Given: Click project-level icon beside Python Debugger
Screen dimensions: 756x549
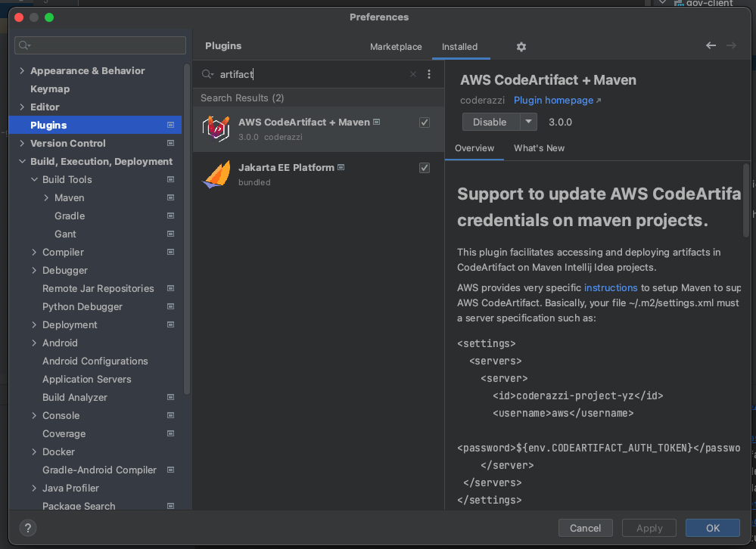Looking at the screenshot, I should click(171, 306).
